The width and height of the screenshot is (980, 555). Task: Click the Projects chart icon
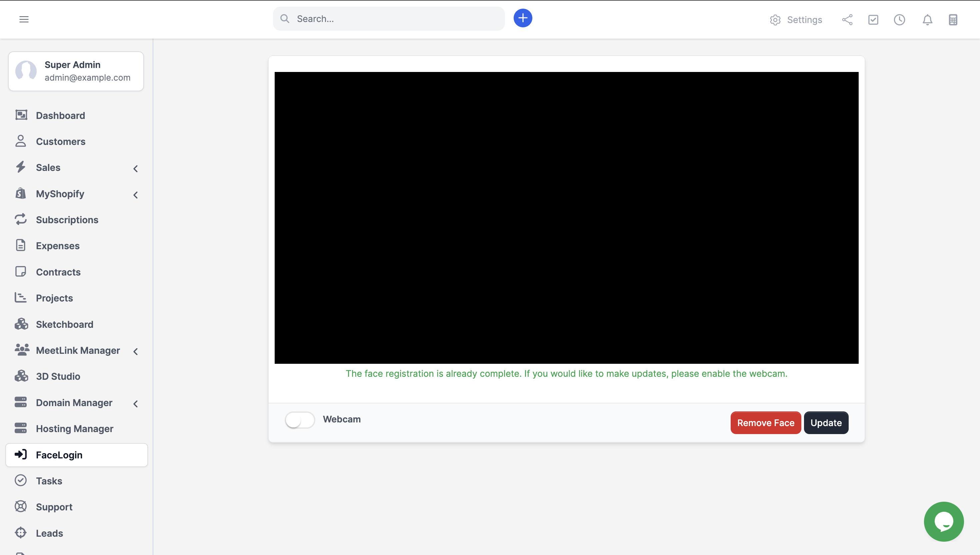[21, 297]
